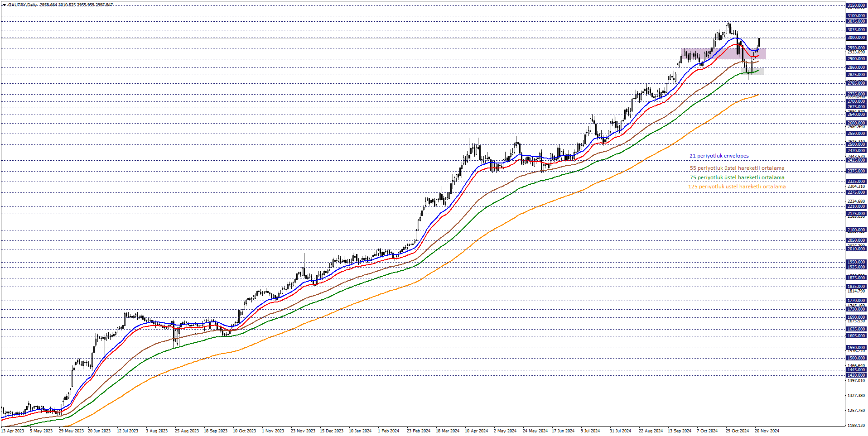868x436 pixels.
Task: Click the 9 Jul 2024 date on time axis
Action: [x=590, y=431]
